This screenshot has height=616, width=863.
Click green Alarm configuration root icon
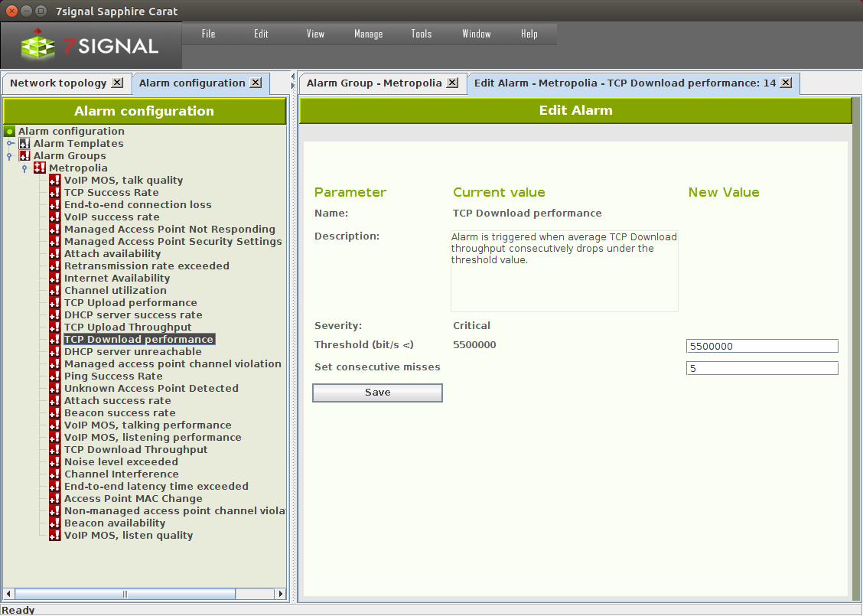pyautogui.click(x=9, y=132)
